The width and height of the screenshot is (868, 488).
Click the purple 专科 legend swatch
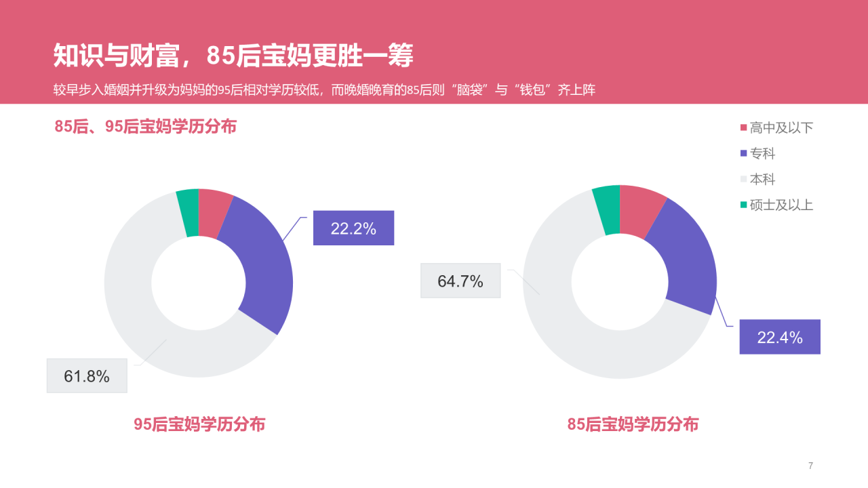click(743, 153)
